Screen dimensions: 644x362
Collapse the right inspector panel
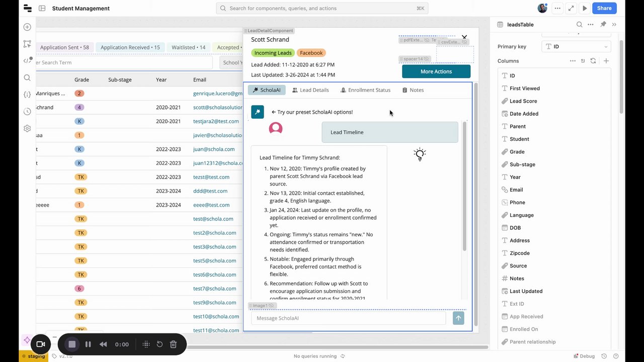pos(614,25)
